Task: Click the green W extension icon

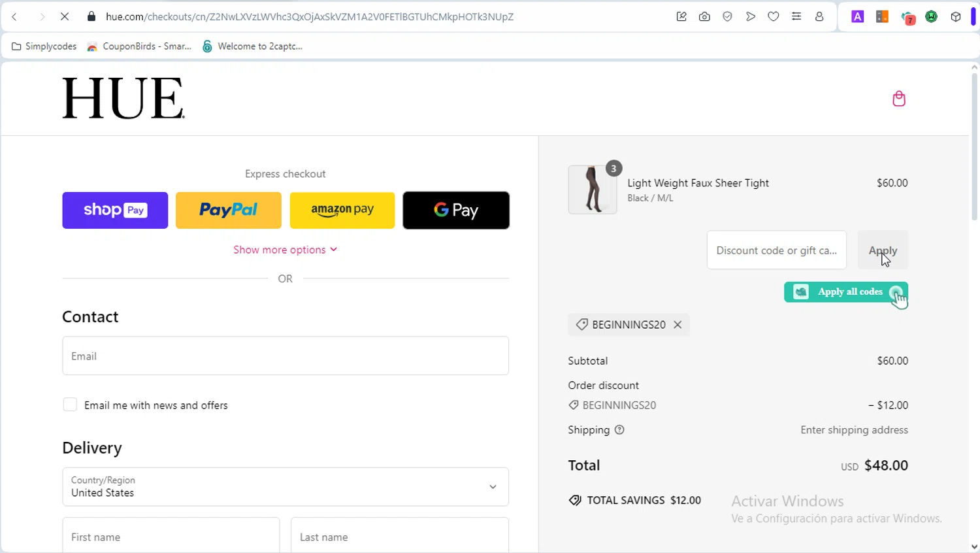Action: click(932, 17)
